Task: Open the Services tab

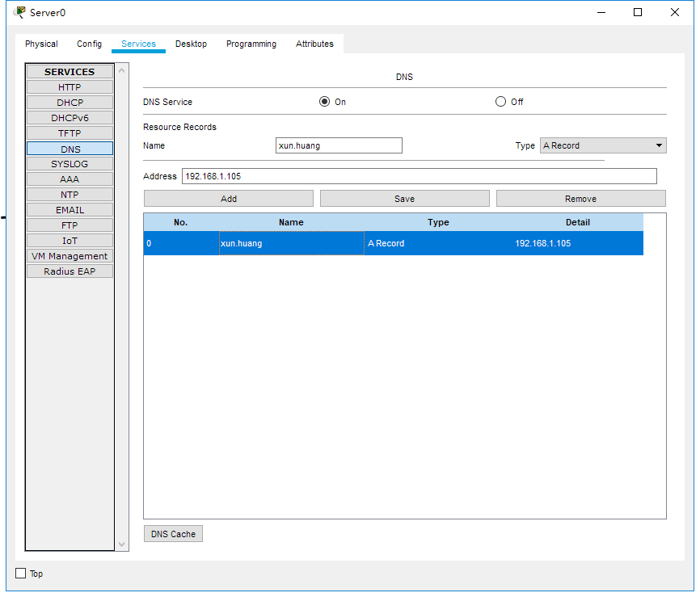Action: click(x=138, y=44)
